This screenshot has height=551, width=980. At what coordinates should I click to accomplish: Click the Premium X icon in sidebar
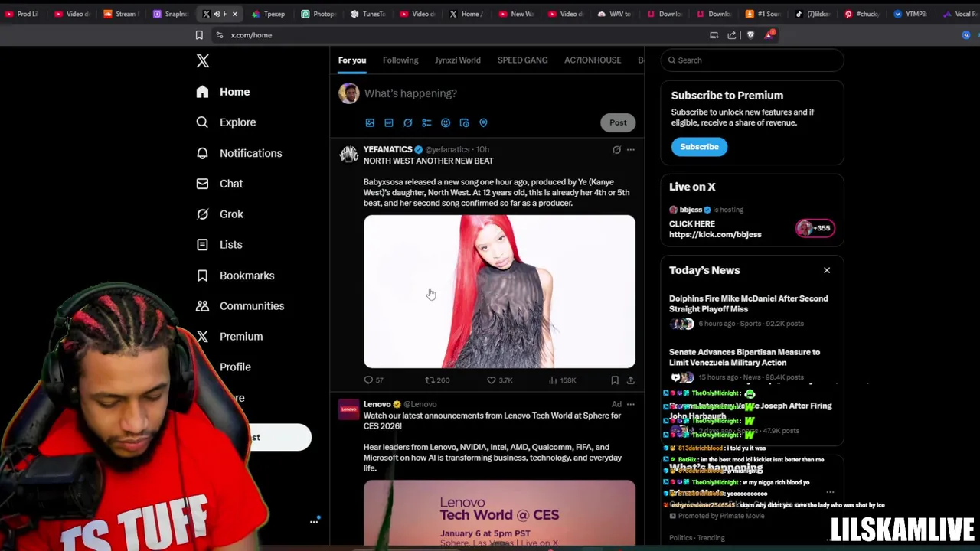[x=202, y=337]
